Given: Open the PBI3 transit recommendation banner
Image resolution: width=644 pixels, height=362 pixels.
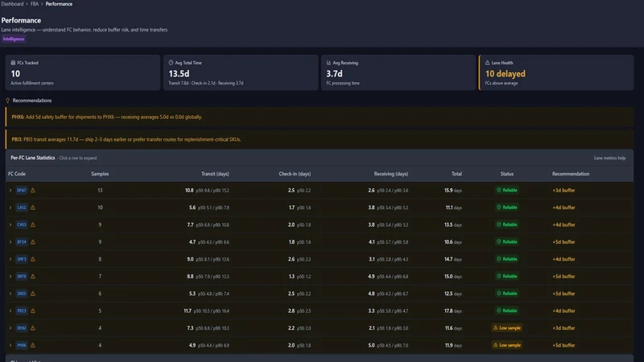Looking at the screenshot, I should pos(319,139).
